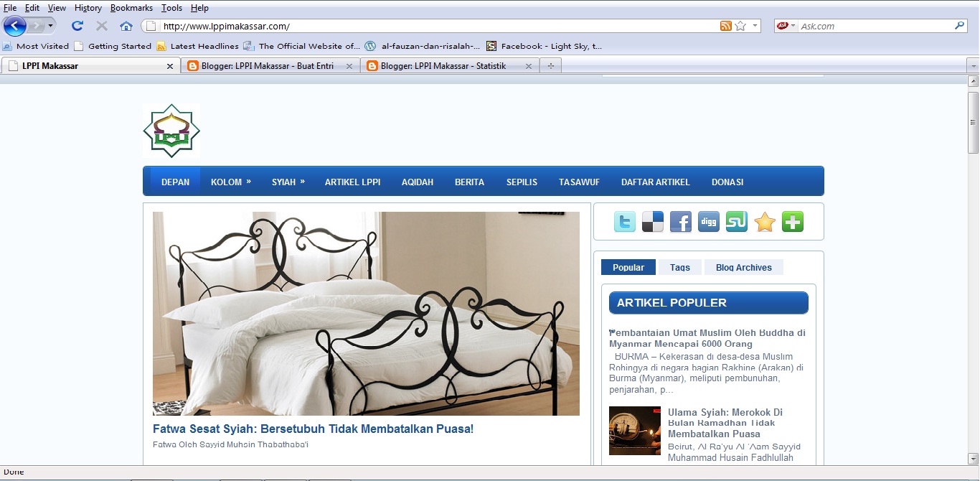This screenshot has width=980, height=481.
Task: Open the Getting Started bookmark
Action: click(x=113, y=46)
